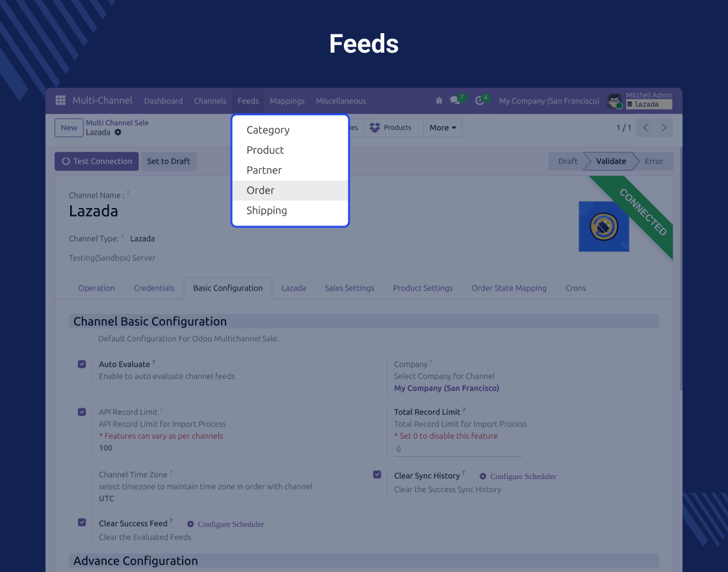
Task: Open the activities clock icon
Action: point(480,101)
